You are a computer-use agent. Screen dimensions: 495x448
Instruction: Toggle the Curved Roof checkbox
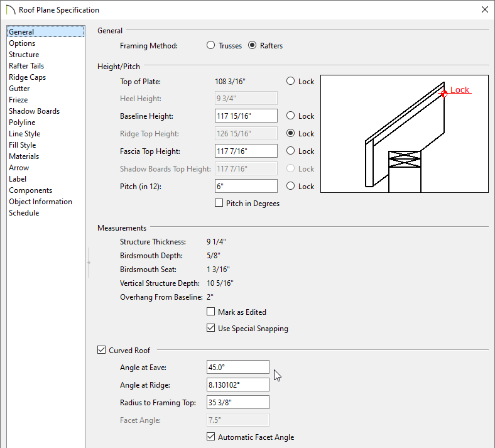(101, 350)
